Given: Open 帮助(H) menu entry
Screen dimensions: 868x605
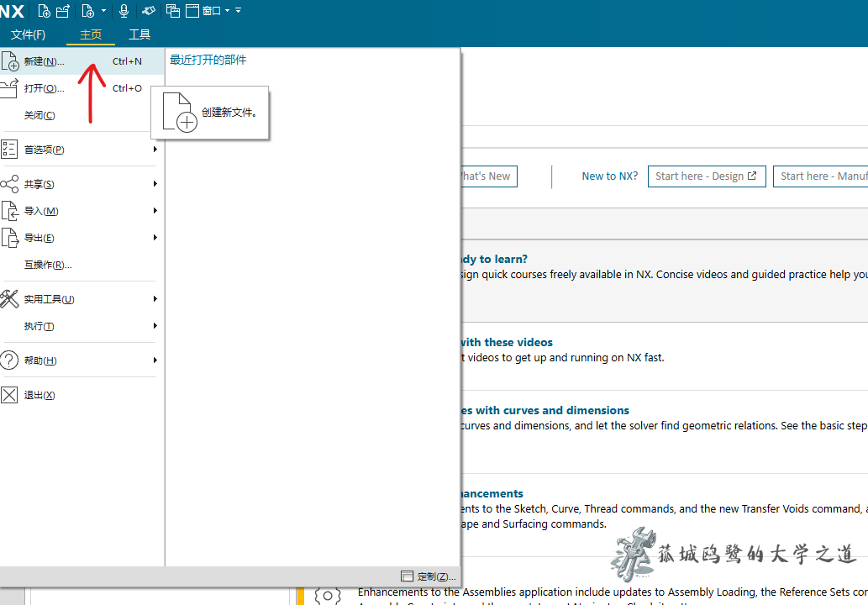Looking at the screenshot, I should (x=82, y=360).
